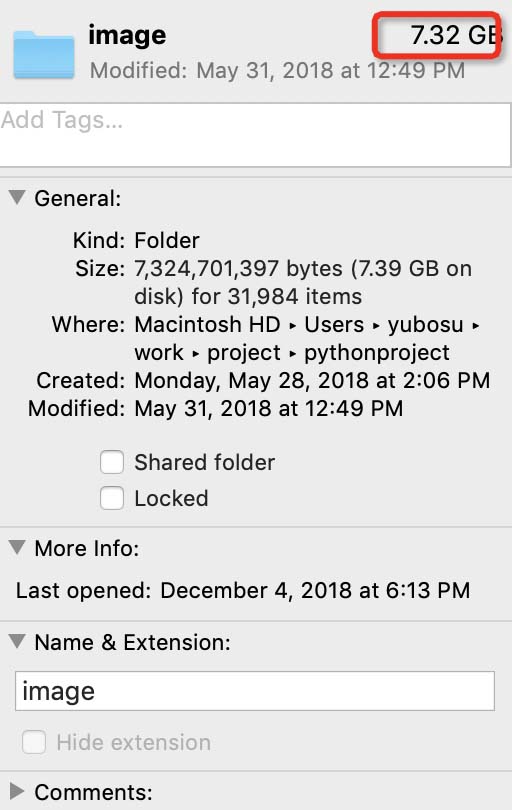Image resolution: width=512 pixels, height=810 pixels.
Task: Click the image name text field
Action: pyautogui.click(x=255, y=691)
